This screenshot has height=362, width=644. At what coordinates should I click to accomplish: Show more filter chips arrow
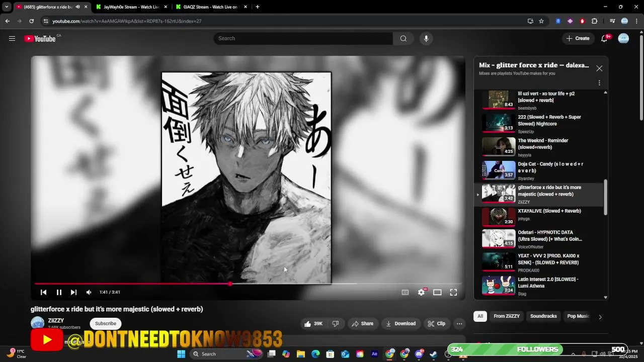(600, 317)
